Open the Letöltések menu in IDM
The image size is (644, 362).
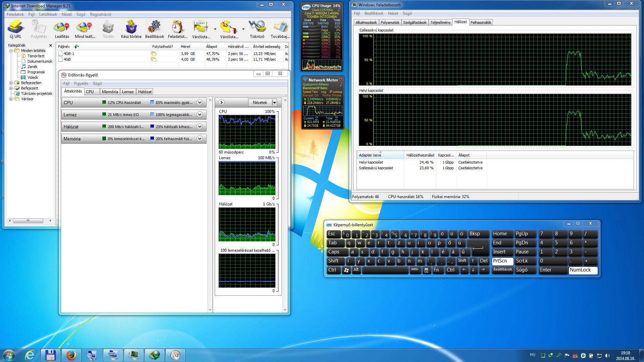point(48,14)
